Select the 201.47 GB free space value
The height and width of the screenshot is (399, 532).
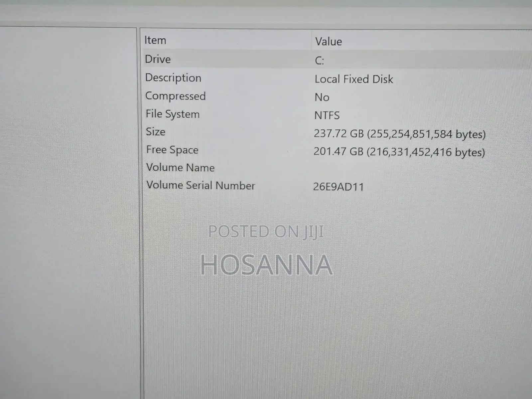399,152
